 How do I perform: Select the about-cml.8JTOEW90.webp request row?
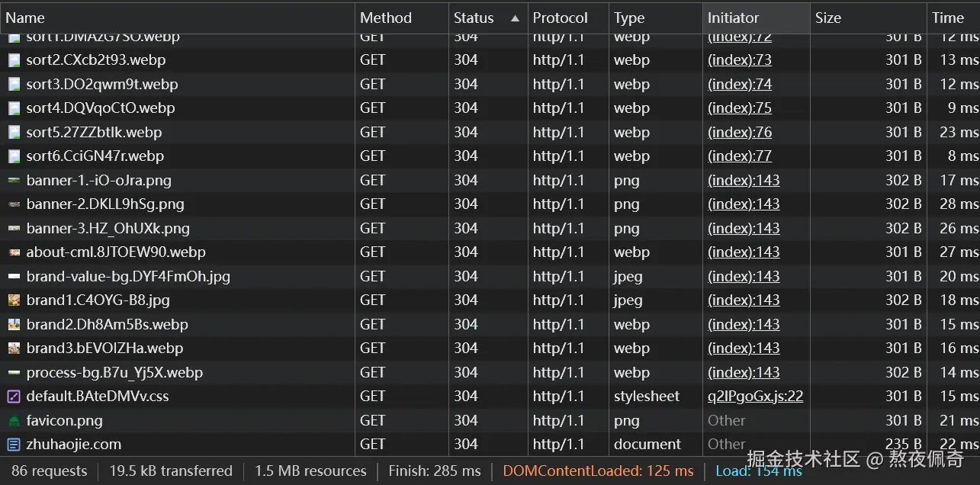[116, 252]
